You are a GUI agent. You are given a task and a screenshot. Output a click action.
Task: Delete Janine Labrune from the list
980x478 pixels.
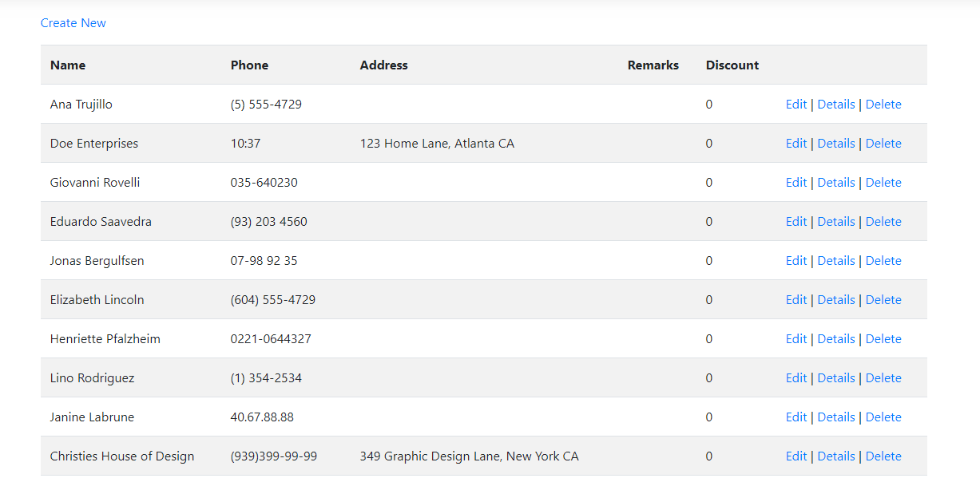pos(883,417)
